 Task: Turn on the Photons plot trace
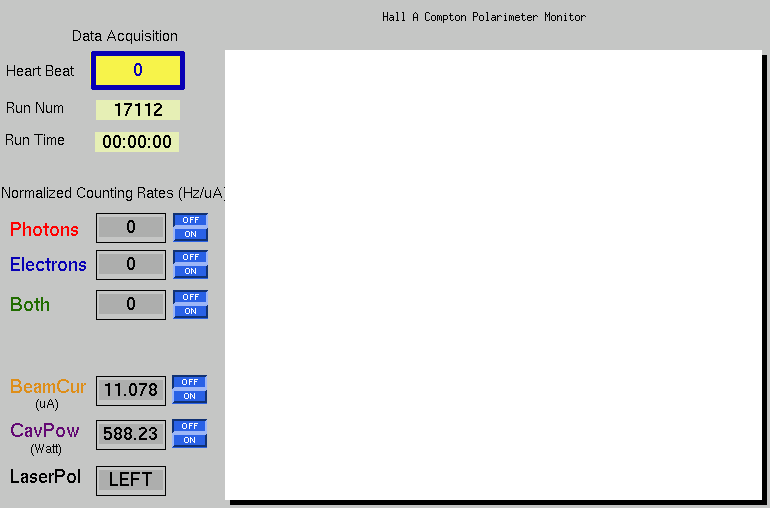tap(191, 234)
